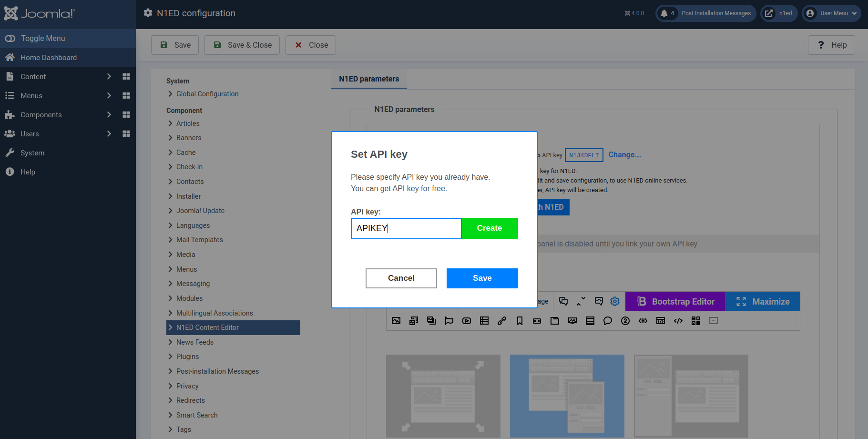Click the speech bubble icon in lower toolbar
868x439 pixels.
click(x=608, y=321)
